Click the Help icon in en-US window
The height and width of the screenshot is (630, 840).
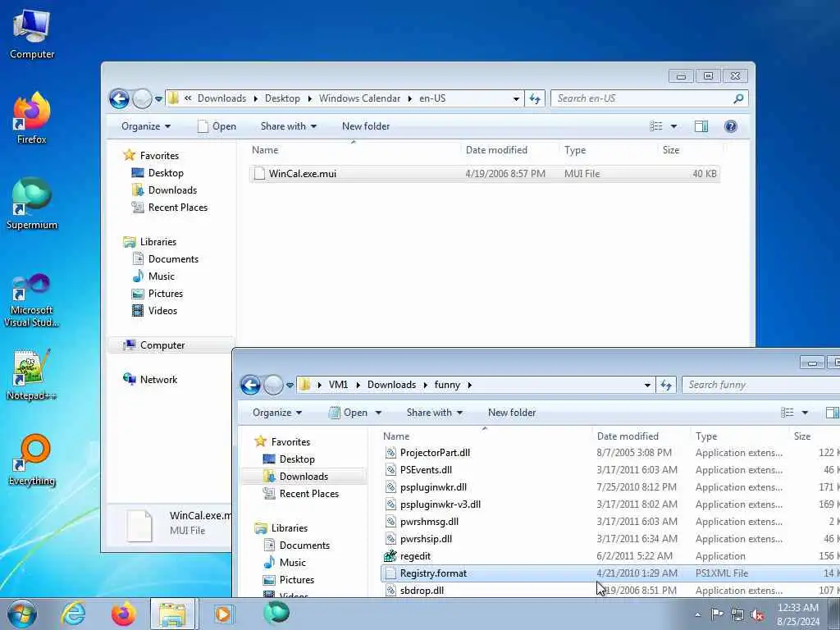coord(730,126)
